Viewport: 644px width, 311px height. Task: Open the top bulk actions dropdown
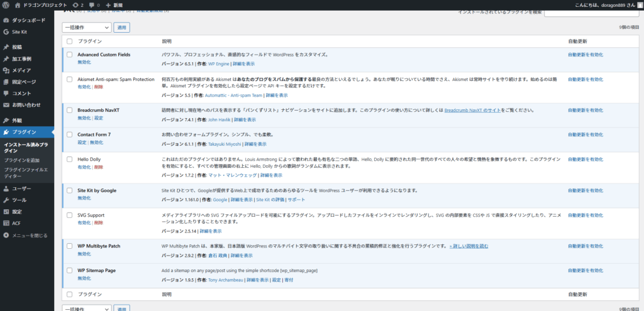point(86,28)
